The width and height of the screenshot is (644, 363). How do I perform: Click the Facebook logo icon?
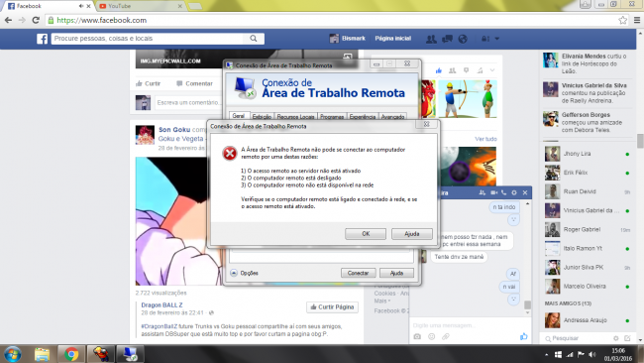click(42, 39)
